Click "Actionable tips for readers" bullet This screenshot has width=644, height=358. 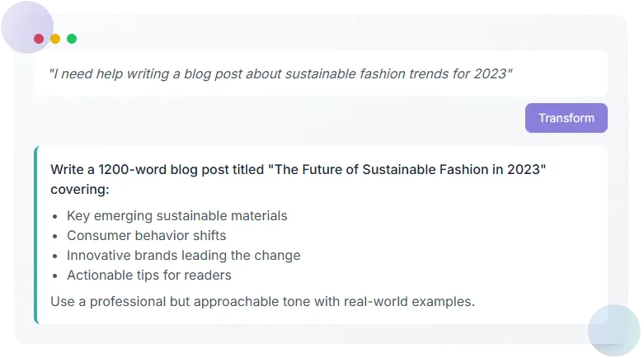pos(148,275)
